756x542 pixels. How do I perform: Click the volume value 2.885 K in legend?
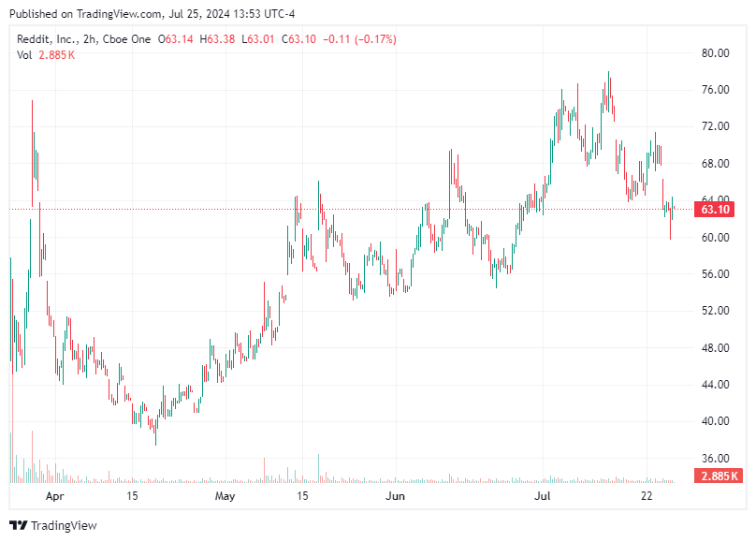pos(57,55)
